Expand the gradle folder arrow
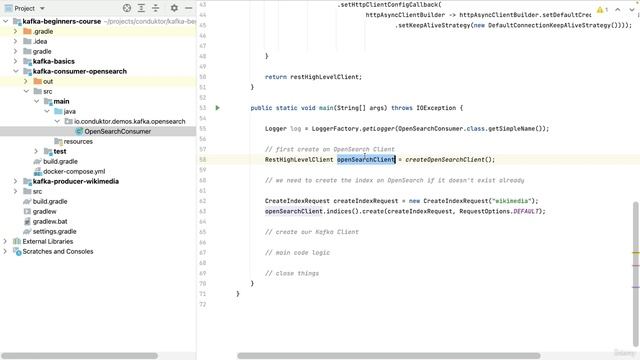640x360 pixels. pos(16,51)
